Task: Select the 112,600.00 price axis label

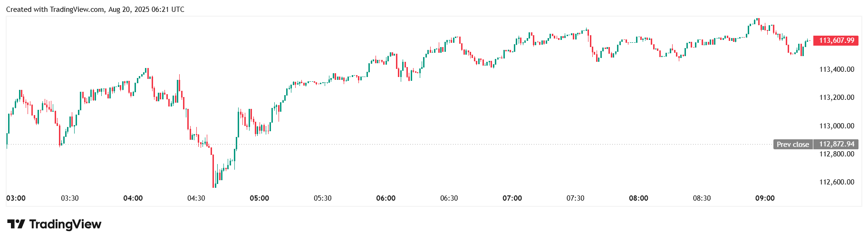Action: tap(836, 182)
